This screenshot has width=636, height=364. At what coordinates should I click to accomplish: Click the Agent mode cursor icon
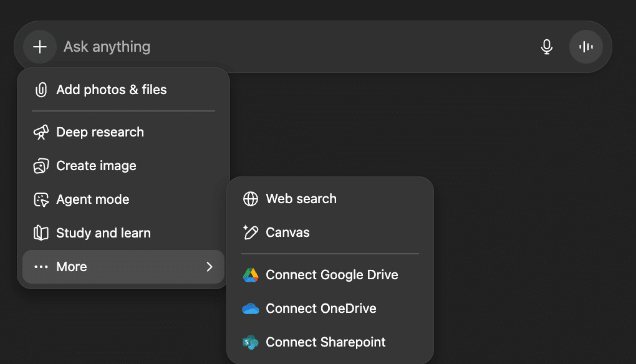pyautogui.click(x=41, y=199)
